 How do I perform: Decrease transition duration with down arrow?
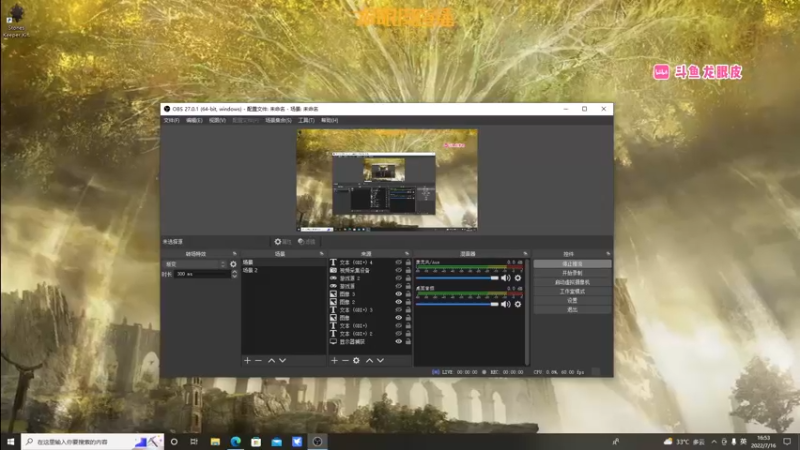pyautogui.click(x=234, y=276)
